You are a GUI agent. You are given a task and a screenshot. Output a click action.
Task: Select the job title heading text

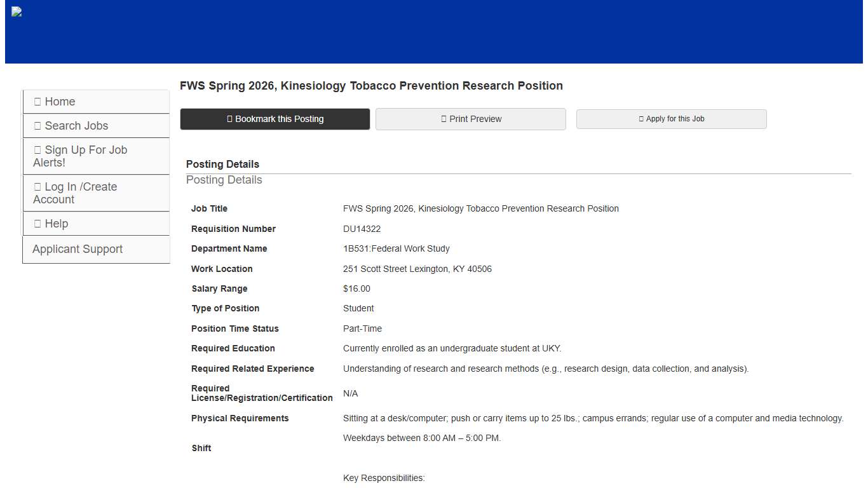[x=372, y=85]
